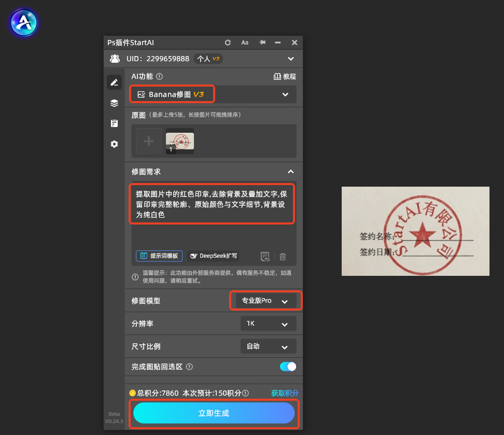
Task: Open the 尺寸比例 自动 dropdown
Action: pyautogui.click(x=269, y=346)
